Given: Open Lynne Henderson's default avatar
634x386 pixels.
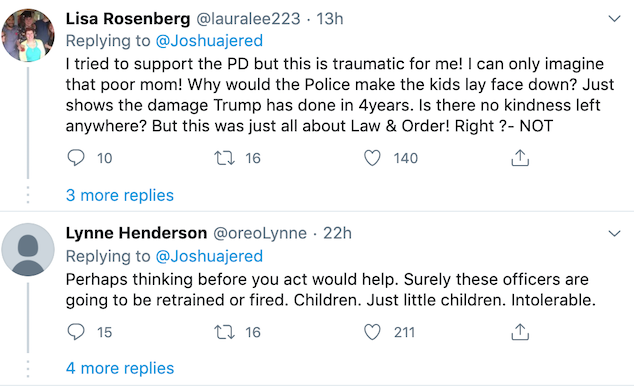Looking at the screenshot, I should (x=28, y=249).
